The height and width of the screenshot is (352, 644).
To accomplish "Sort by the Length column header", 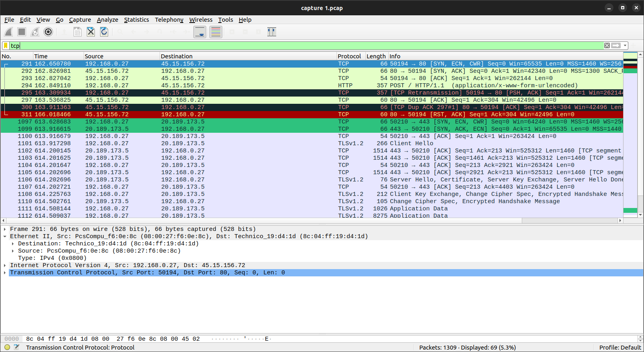I will pyautogui.click(x=377, y=56).
